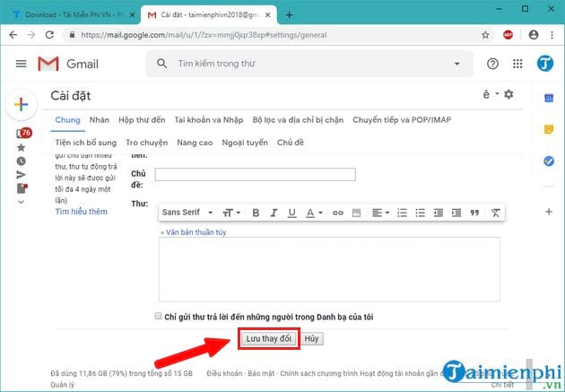Open the Drafts icon in sidebar

coord(22,188)
